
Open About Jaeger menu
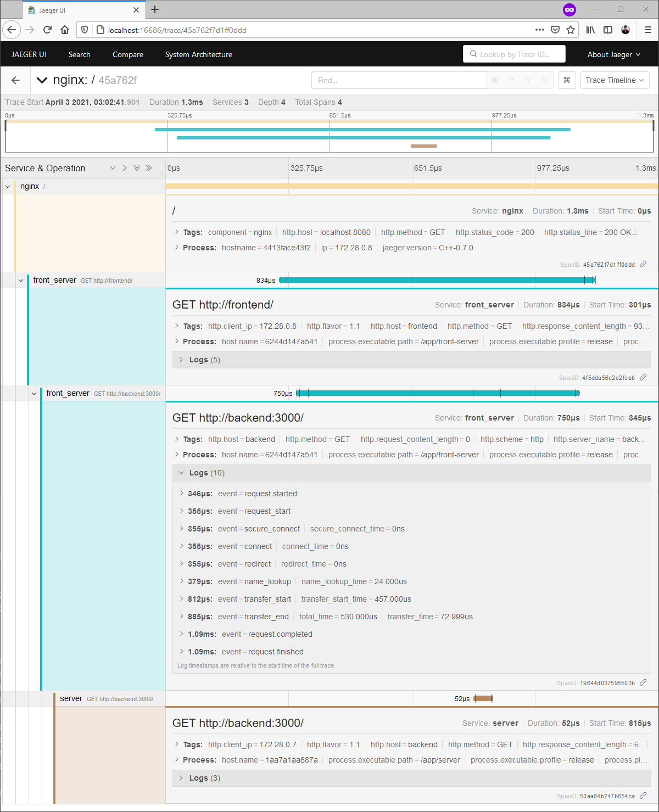pos(614,54)
